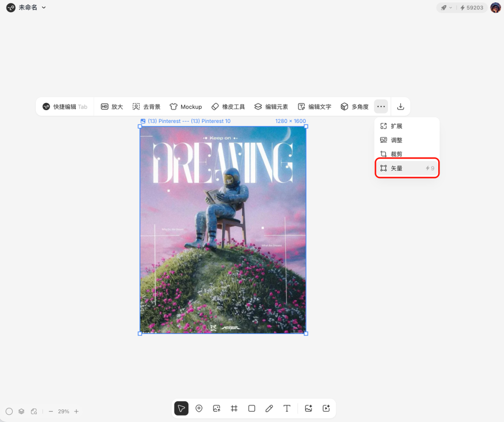504x422 pixels.
Task: Click the download image icon
Action: 400,107
